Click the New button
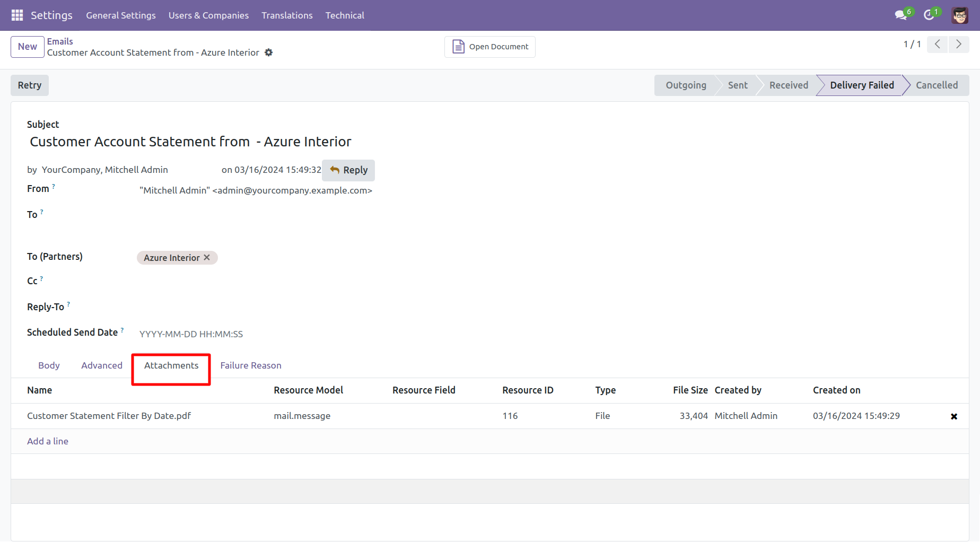The width and height of the screenshot is (980, 542). tap(28, 47)
